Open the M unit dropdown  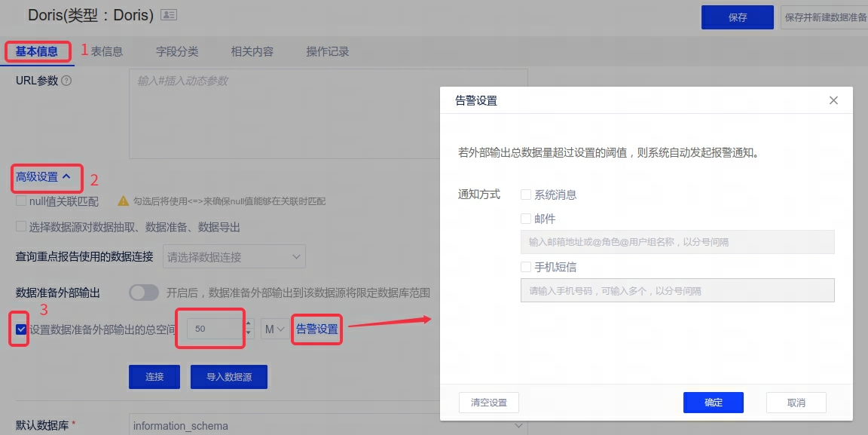(x=274, y=329)
